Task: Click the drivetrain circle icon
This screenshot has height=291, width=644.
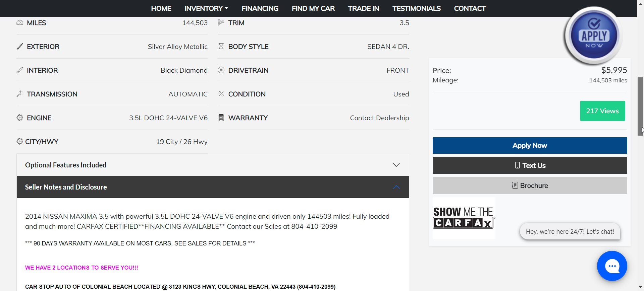Action: pos(221,70)
